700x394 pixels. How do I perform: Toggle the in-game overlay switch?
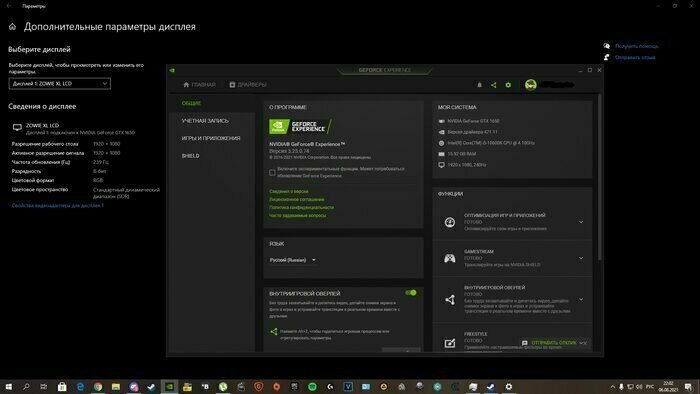[411, 293]
